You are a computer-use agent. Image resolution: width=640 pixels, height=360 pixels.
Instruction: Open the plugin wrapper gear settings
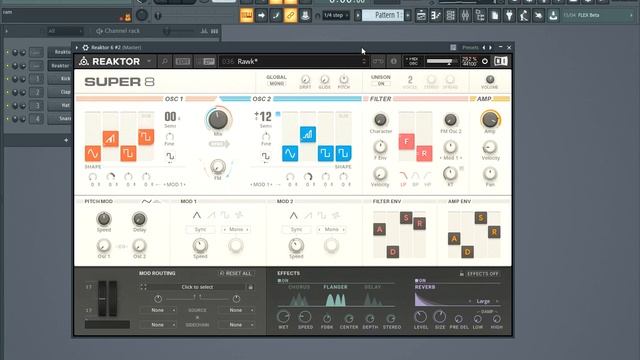(x=85, y=47)
